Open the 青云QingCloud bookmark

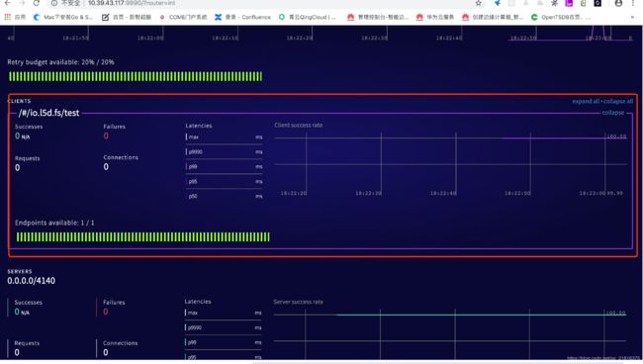(x=307, y=17)
